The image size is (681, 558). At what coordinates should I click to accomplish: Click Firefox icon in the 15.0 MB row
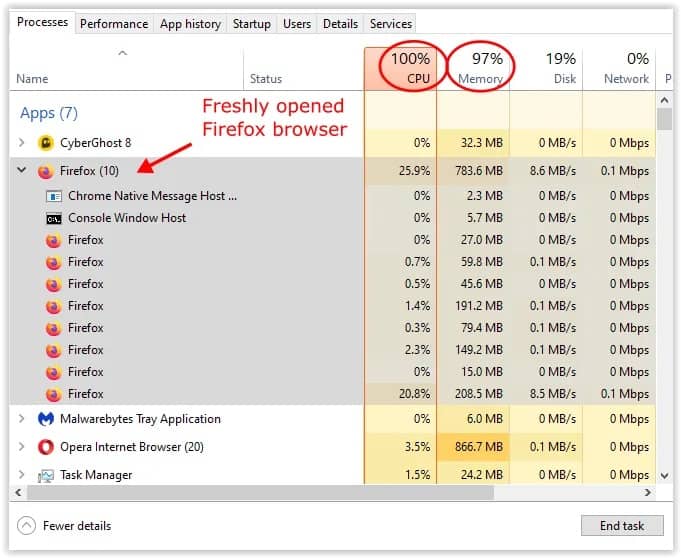53,373
